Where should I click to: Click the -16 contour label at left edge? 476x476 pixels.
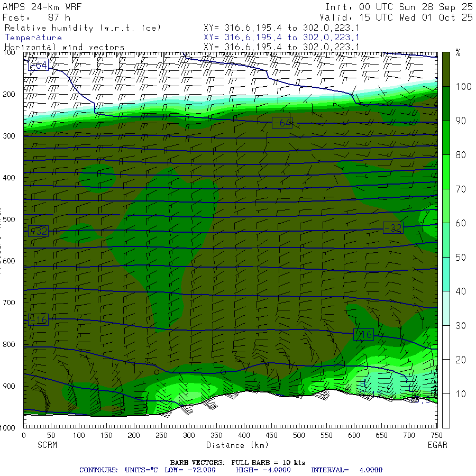pyautogui.click(x=38, y=320)
